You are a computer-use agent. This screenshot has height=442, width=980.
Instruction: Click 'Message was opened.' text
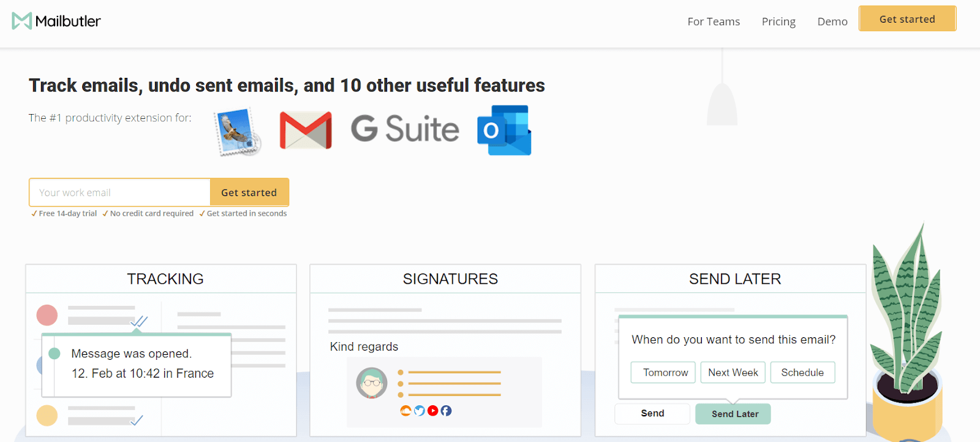tap(132, 354)
